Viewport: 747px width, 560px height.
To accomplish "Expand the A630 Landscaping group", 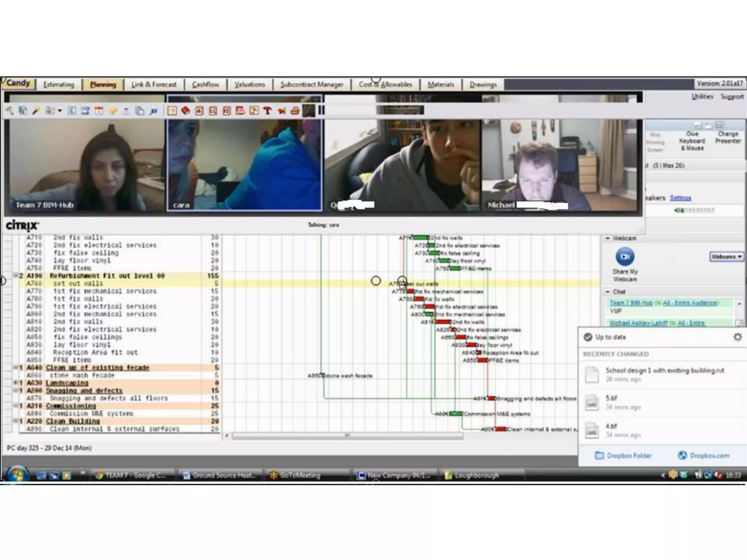I will click(16, 383).
